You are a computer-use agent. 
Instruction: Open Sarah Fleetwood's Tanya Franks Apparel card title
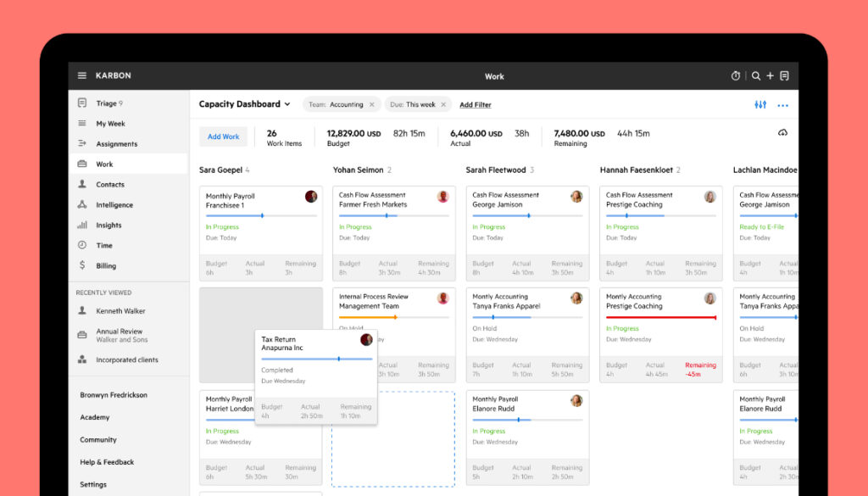(x=506, y=301)
